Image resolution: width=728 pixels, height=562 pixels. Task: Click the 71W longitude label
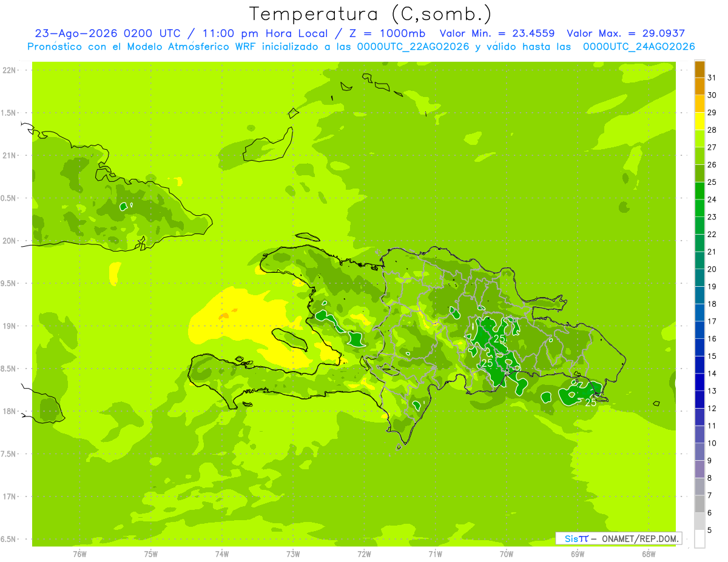pyautogui.click(x=435, y=554)
